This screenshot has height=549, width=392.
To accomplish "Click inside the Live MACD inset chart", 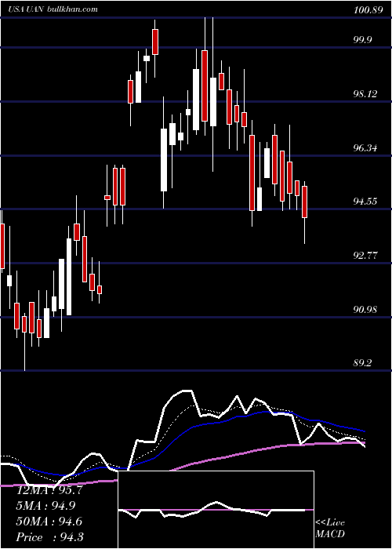I will pyautogui.click(x=216, y=510).
